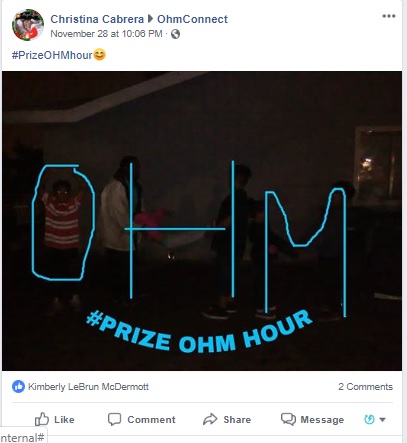Click the chat bubbles Message icon
Viewport: 407px width, 443px height.
coord(288,419)
